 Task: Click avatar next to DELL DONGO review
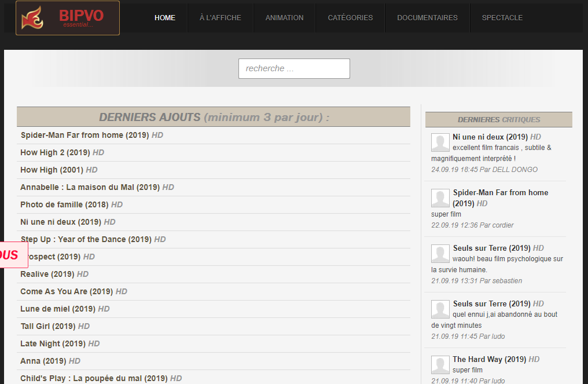[x=440, y=142]
